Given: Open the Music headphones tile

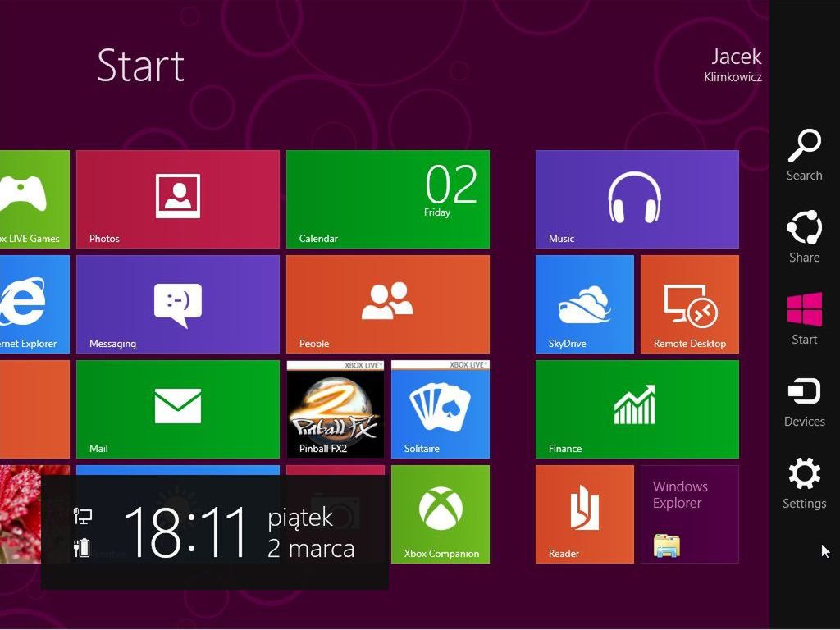Looking at the screenshot, I should pyautogui.click(x=637, y=199).
